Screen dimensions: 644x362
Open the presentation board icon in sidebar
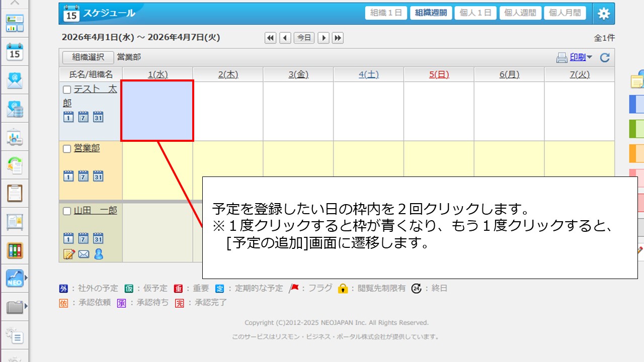click(x=15, y=137)
